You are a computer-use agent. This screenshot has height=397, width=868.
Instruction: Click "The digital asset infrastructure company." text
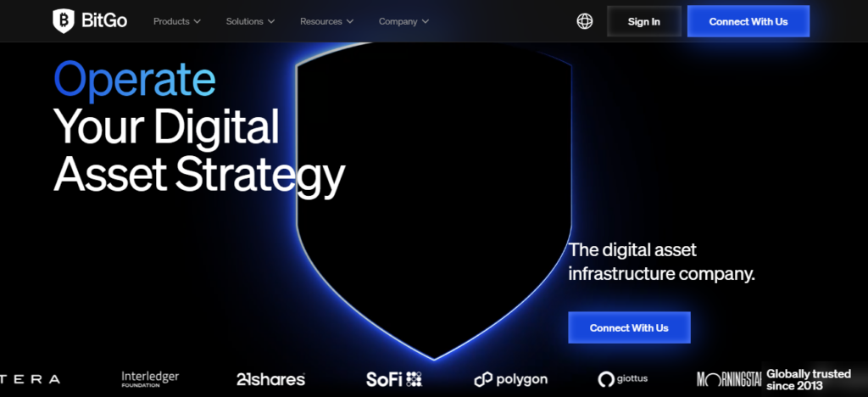pyautogui.click(x=662, y=262)
